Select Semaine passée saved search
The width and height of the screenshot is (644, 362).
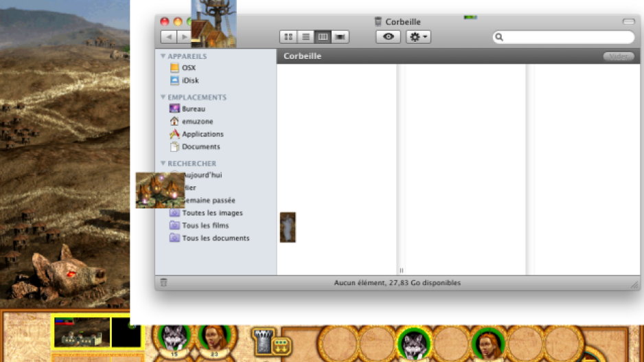(210, 201)
